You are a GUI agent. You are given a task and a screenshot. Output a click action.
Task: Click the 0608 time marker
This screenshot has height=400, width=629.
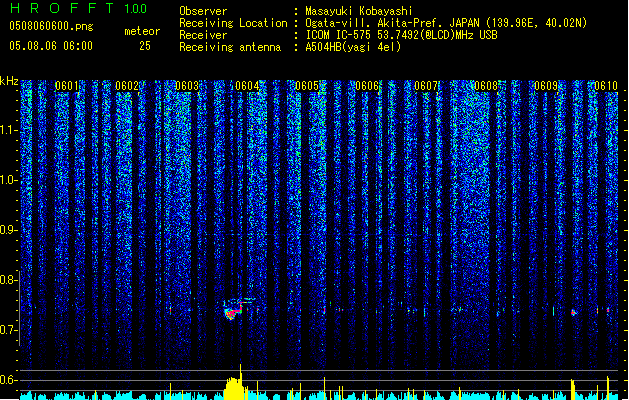(x=486, y=86)
